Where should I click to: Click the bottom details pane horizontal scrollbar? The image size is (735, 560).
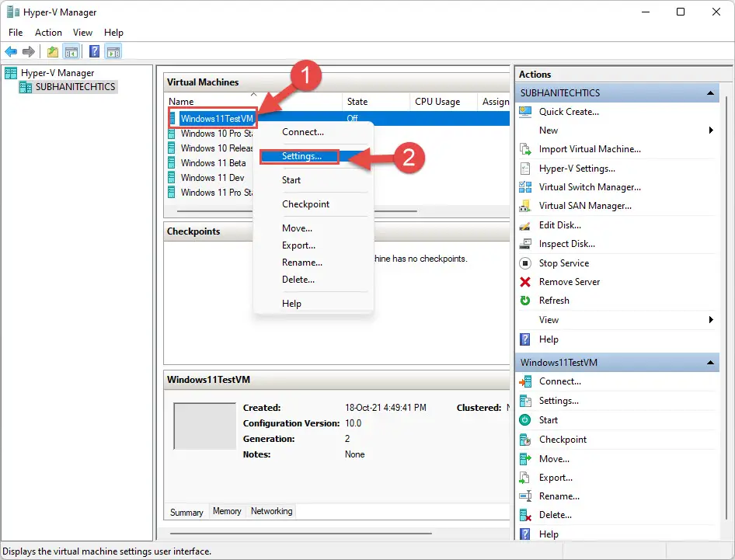pos(301,534)
